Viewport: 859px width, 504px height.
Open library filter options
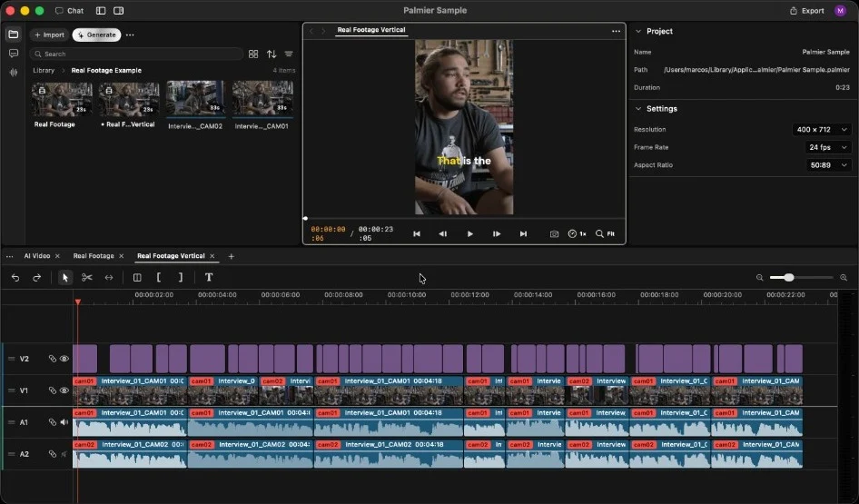[289, 54]
